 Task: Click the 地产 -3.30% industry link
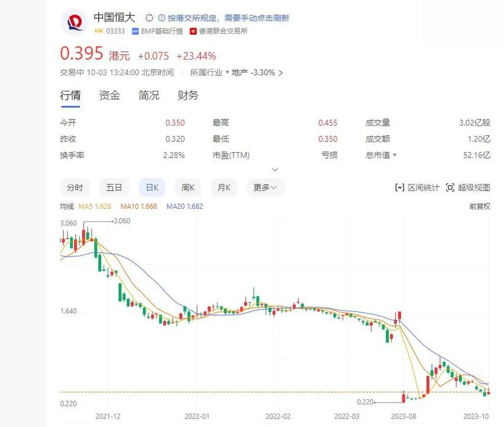click(x=253, y=72)
